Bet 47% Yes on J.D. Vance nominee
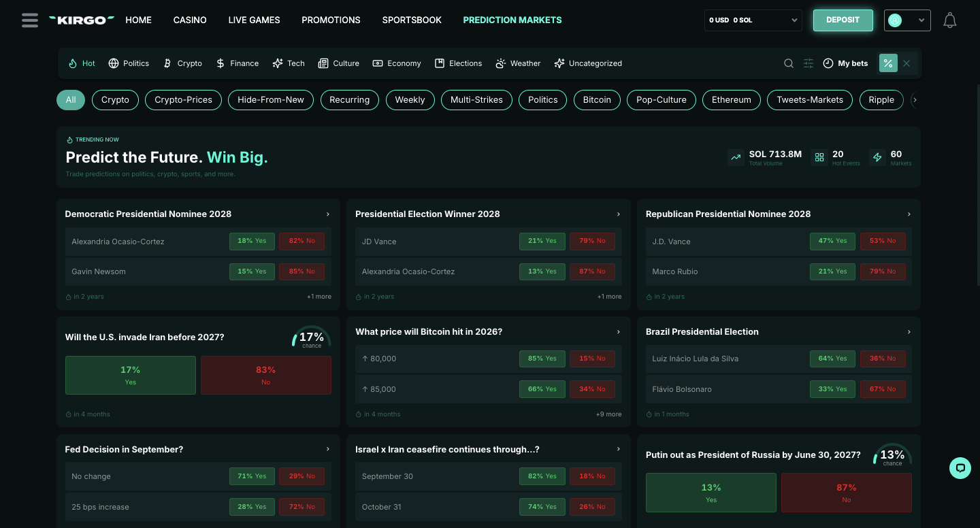Image resolution: width=980 pixels, height=528 pixels. (x=832, y=241)
